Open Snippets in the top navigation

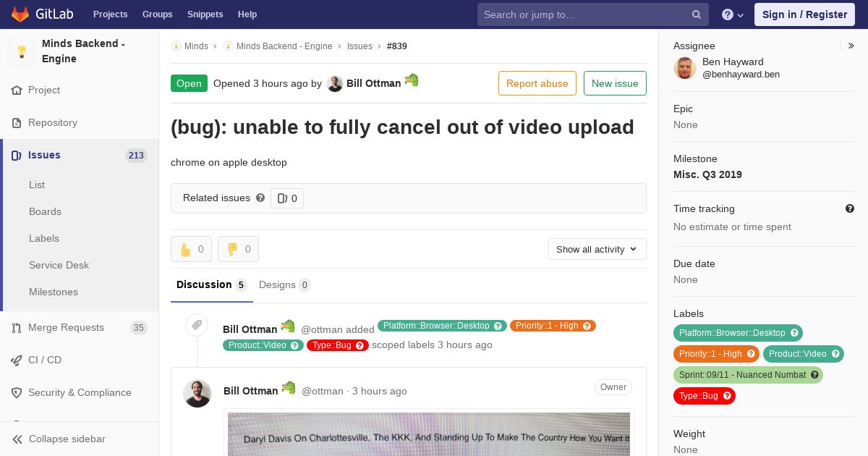tap(205, 14)
